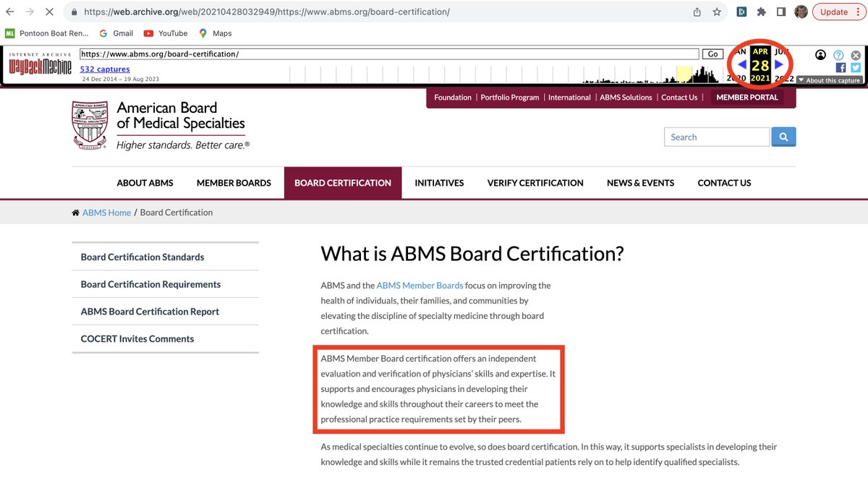
Task: Open the Wayback user account icon
Action: pyautogui.click(x=820, y=55)
